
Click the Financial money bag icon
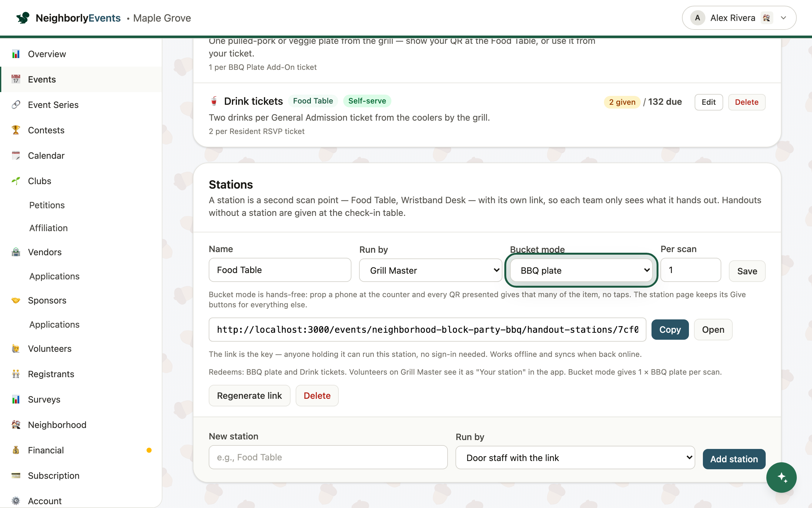16,450
